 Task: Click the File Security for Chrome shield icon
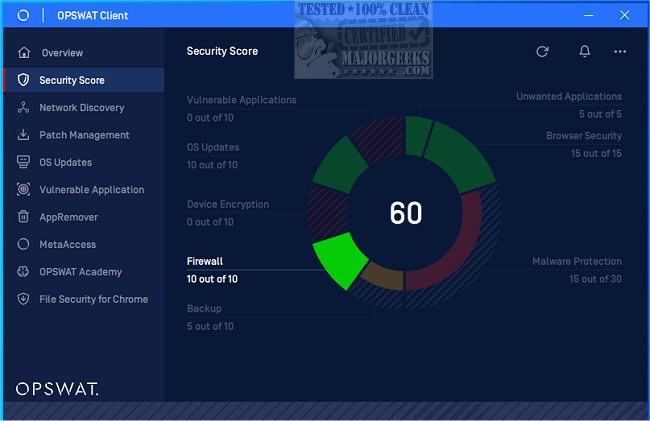(23, 299)
